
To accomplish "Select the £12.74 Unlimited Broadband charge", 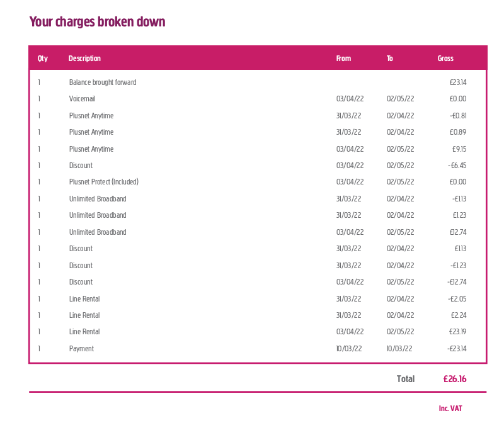I will 458,232.
